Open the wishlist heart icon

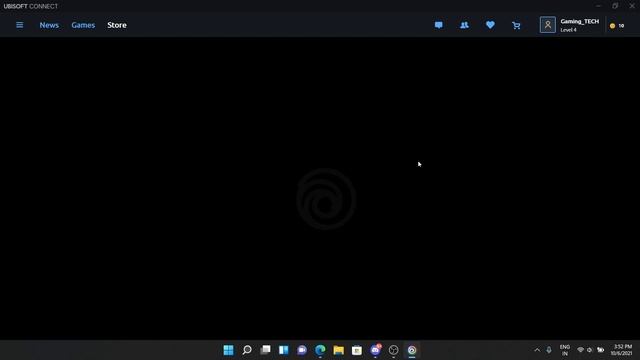tap(490, 25)
